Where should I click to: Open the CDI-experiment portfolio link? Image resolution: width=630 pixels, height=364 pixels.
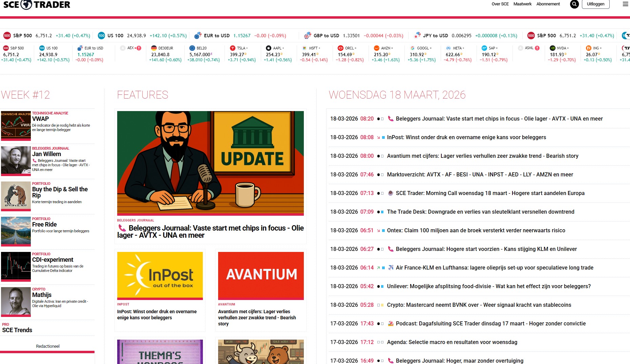[x=52, y=260]
